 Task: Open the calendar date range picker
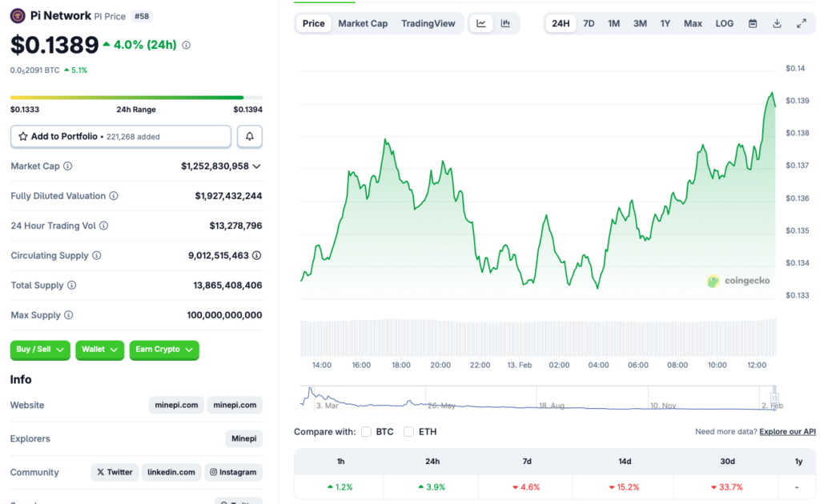pos(753,23)
